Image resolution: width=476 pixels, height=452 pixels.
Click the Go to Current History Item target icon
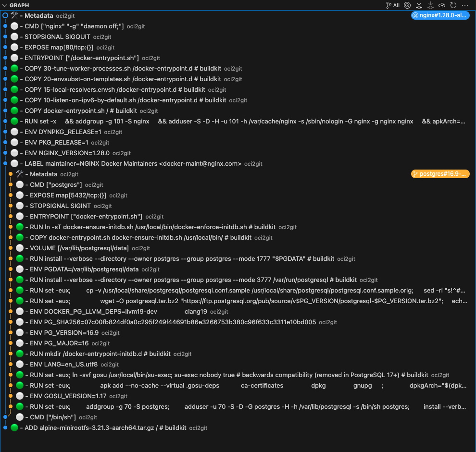pos(407,5)
